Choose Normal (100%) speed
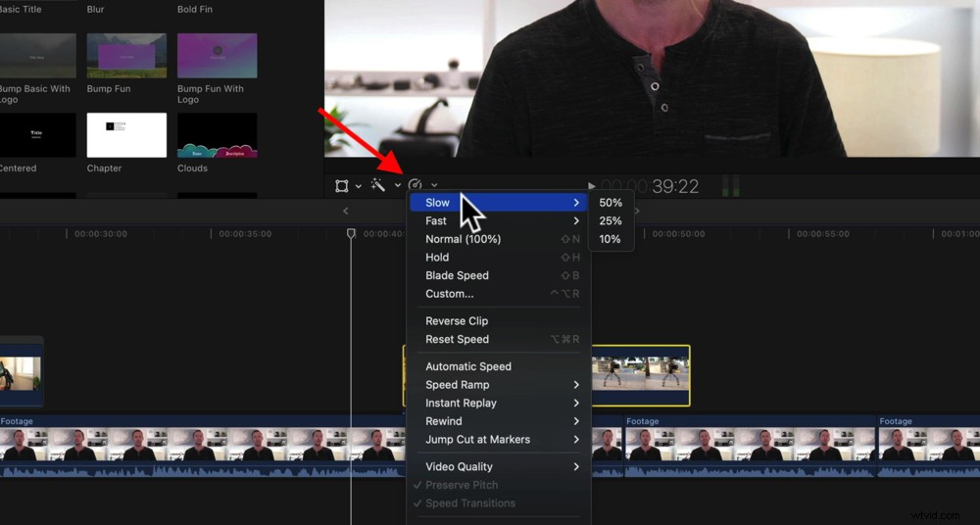The height and width of the screenshot is (525, 980). pyautogui.click(x=498, y=239)
